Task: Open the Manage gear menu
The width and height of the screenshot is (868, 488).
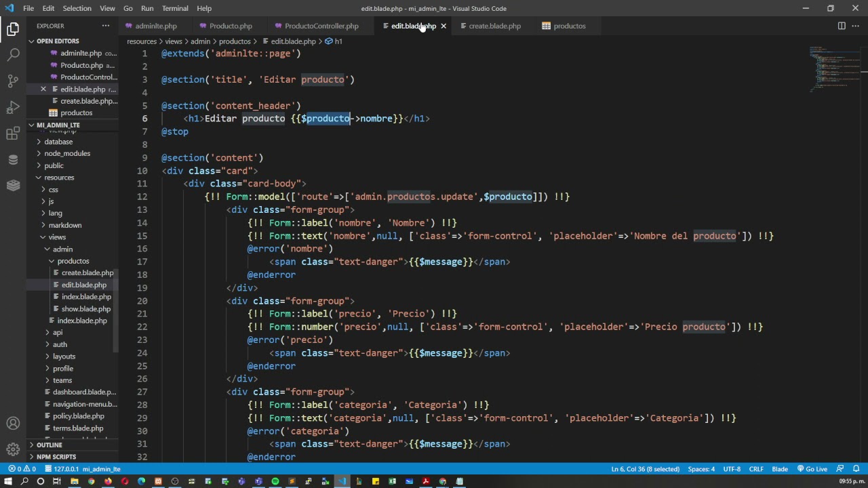Action: click(13, 449)
